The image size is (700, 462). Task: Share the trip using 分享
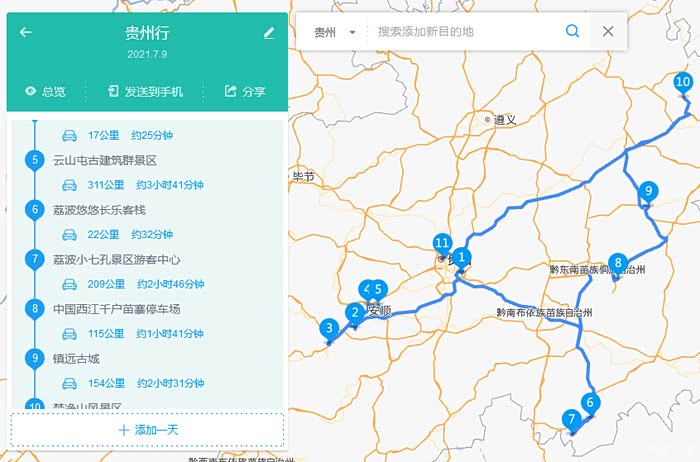pos(245,92)
